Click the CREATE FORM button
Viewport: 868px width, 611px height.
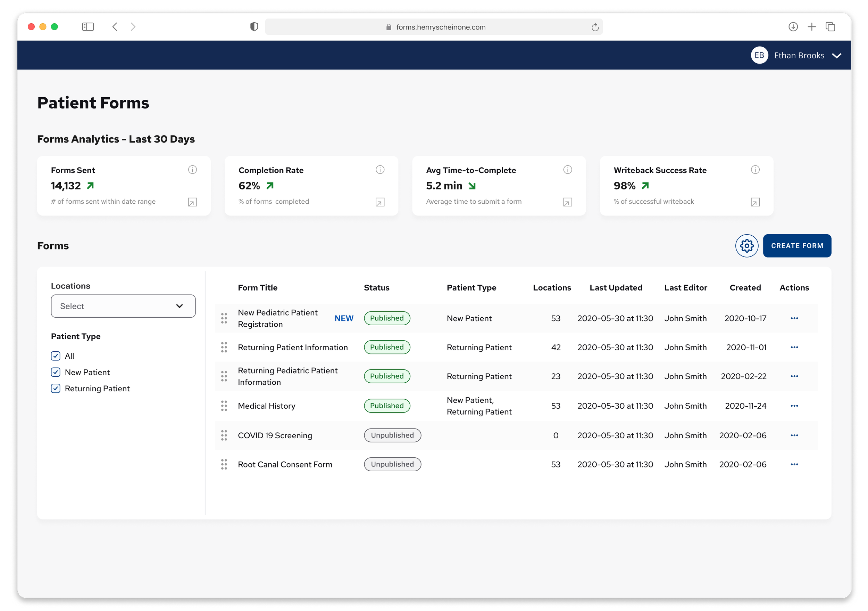coord(796,246)
